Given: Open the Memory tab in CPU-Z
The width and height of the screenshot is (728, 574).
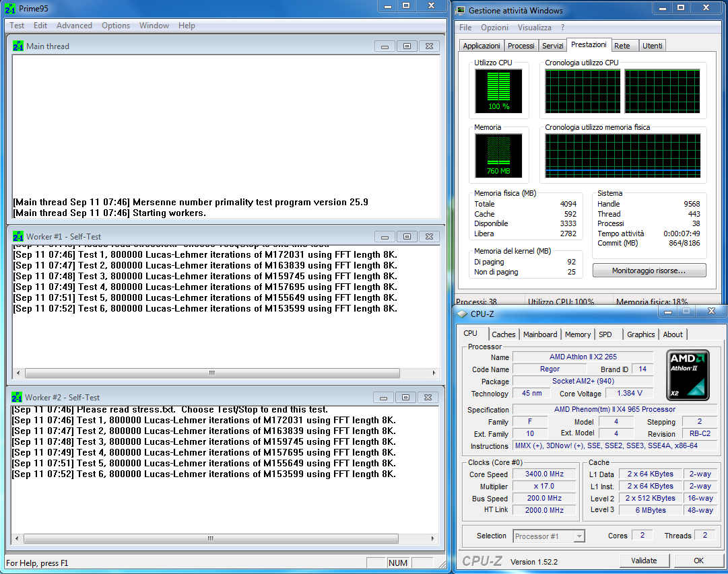Looking at the screenshot, I should (x=578, y=334).
